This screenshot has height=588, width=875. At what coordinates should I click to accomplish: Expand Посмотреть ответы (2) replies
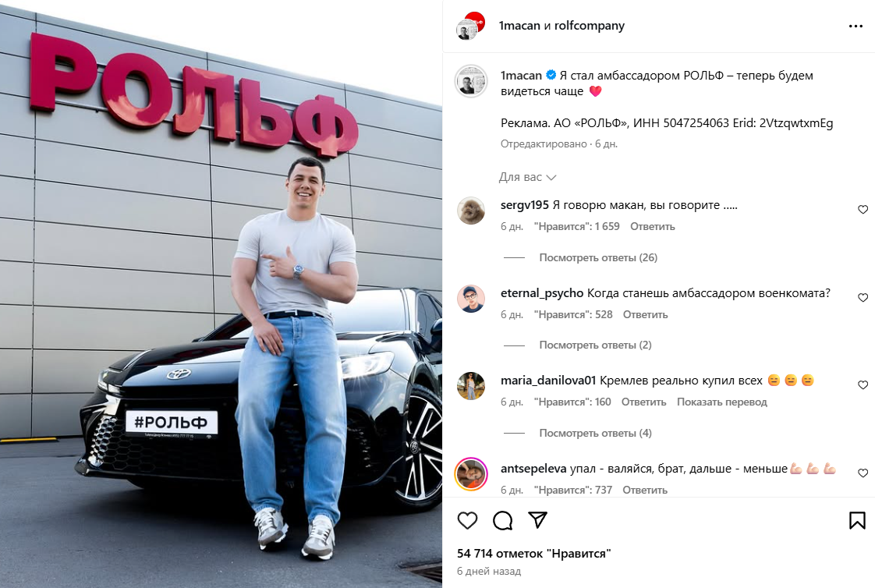596,345
